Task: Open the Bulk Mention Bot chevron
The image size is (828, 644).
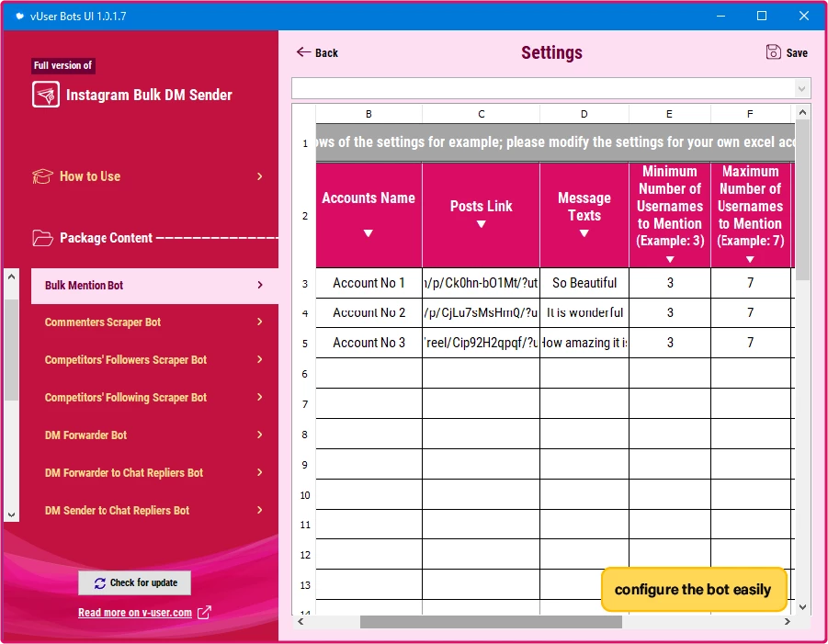Action: tap(260, 285)
